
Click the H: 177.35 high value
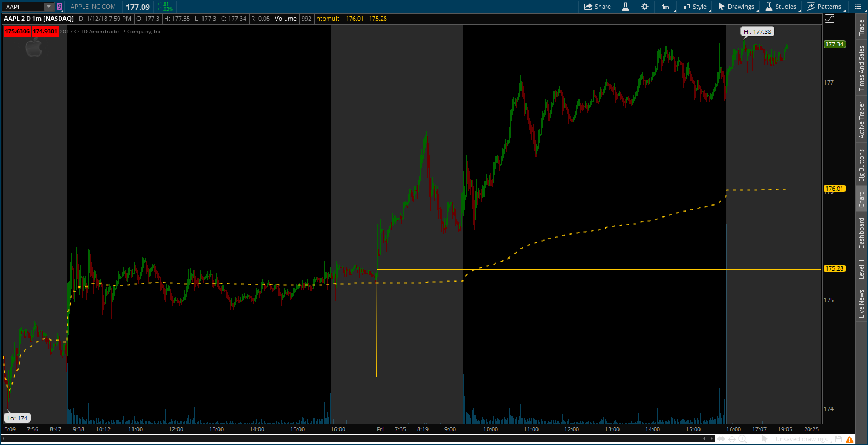point(177,19)
